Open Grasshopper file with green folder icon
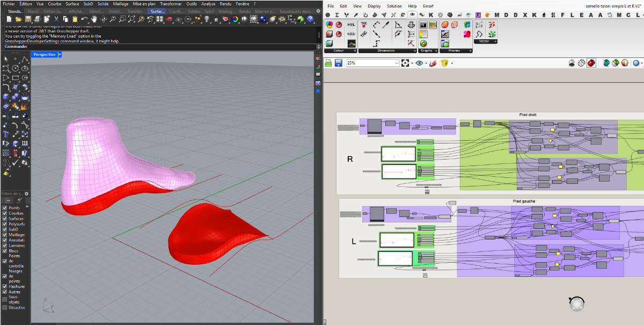Viewport: 644px width, 325px height. click(x=328, y=63)
